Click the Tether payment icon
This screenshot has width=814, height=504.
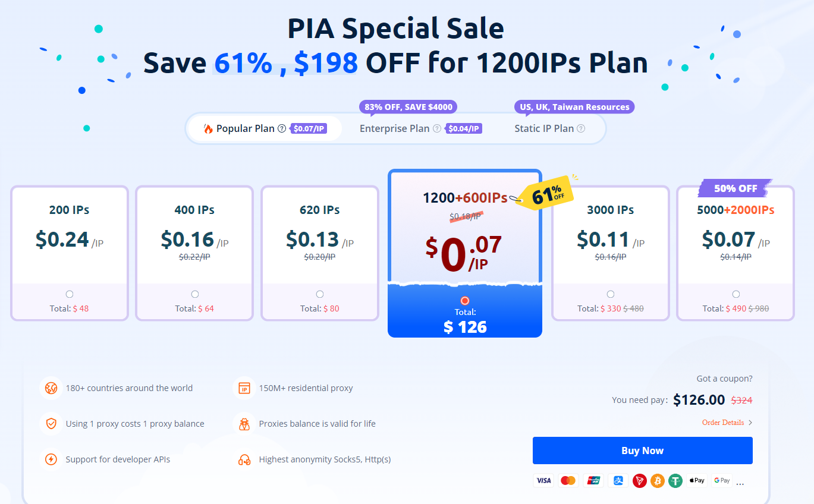[675, 480]
